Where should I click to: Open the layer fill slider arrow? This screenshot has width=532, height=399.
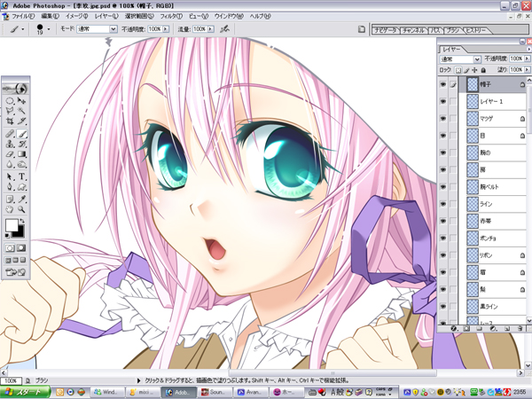point(527,70)
